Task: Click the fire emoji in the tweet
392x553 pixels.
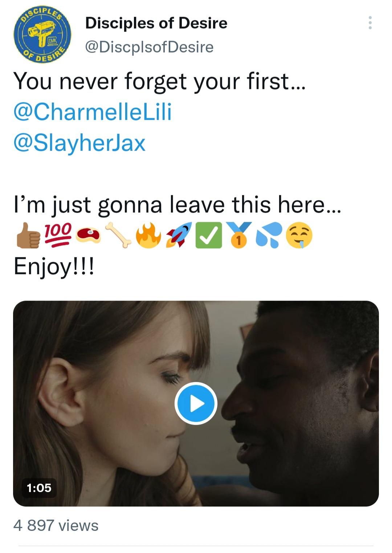Action: click(148, 235)
